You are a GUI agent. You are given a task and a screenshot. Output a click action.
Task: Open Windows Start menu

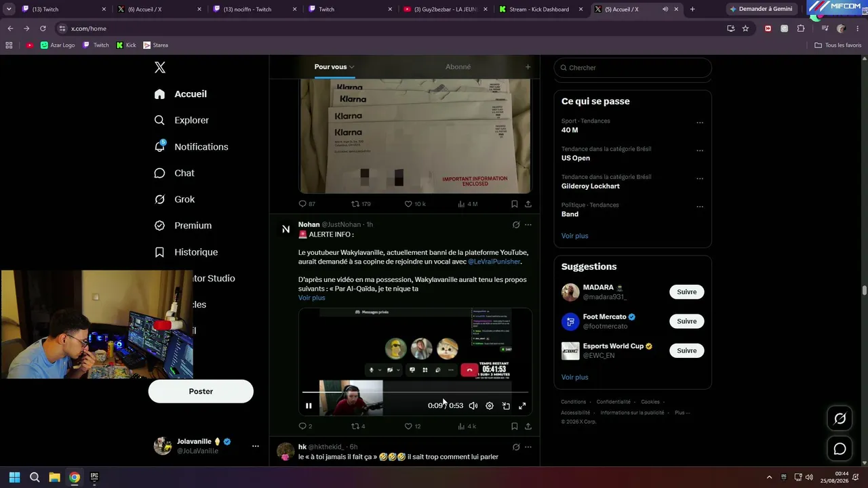pos(14,477)
